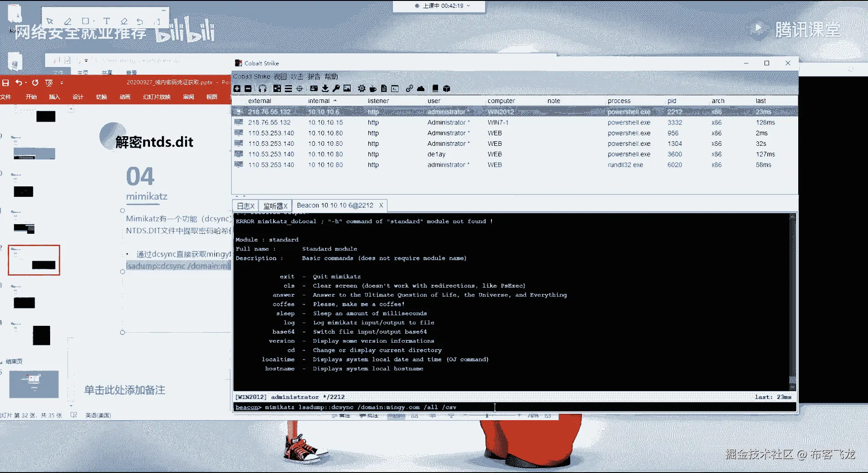Screen dimensions: 868x473
Task: Select the pen tool in annotation toolbar
Action: click(67, 21)
